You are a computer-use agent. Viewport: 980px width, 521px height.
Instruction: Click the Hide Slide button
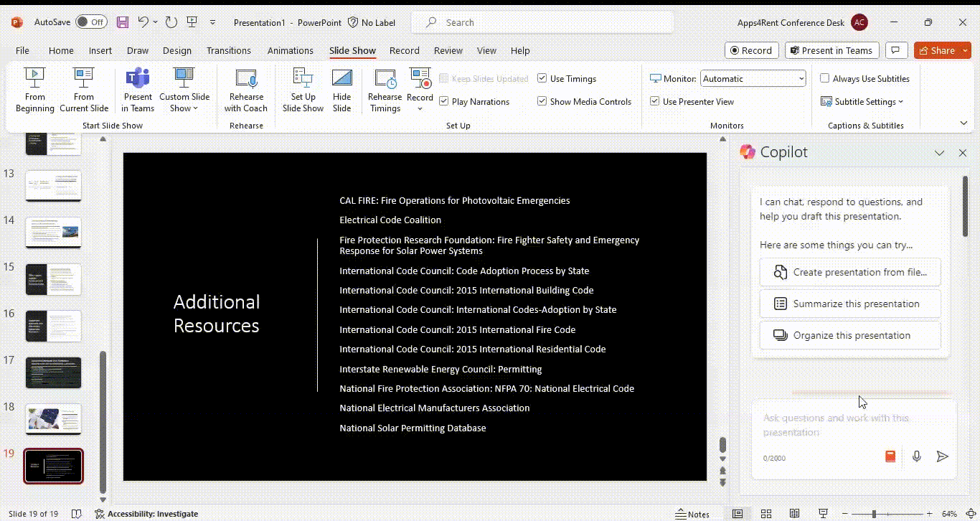click(342, 90)
